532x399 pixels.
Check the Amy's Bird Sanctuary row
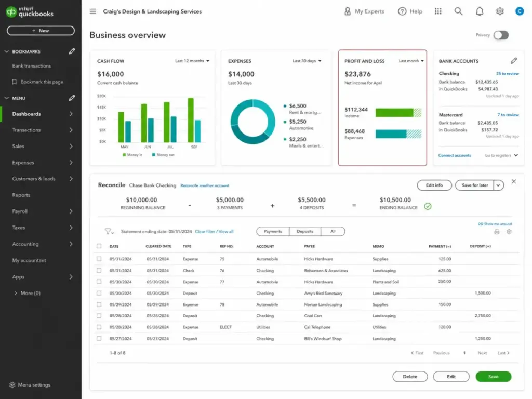click(x=99, y=293)
